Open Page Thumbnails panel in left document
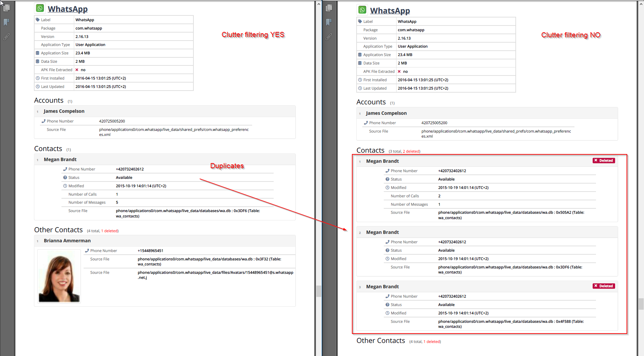 6,7
